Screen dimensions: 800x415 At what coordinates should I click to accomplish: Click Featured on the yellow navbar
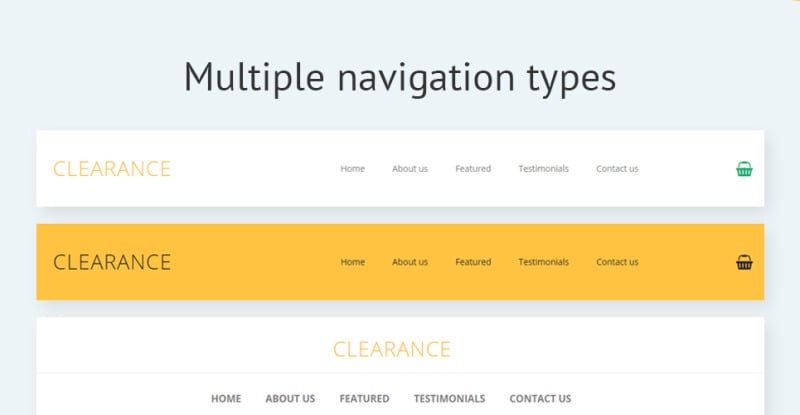click(x=473, y=262)
